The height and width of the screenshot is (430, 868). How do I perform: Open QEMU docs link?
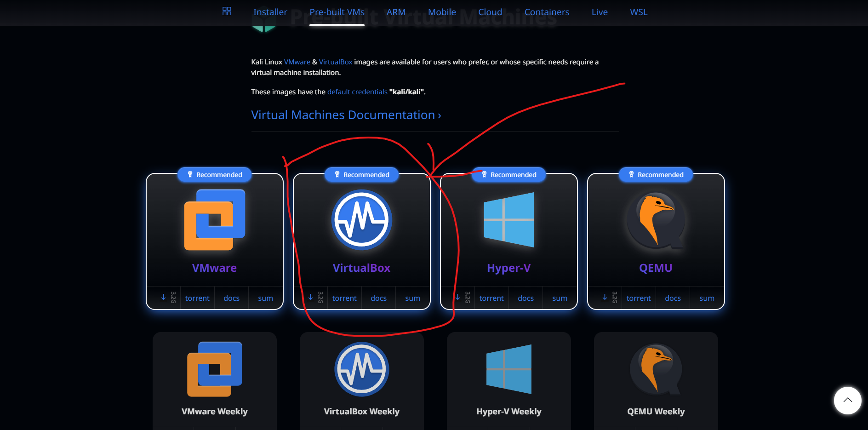tap(673, 298)
